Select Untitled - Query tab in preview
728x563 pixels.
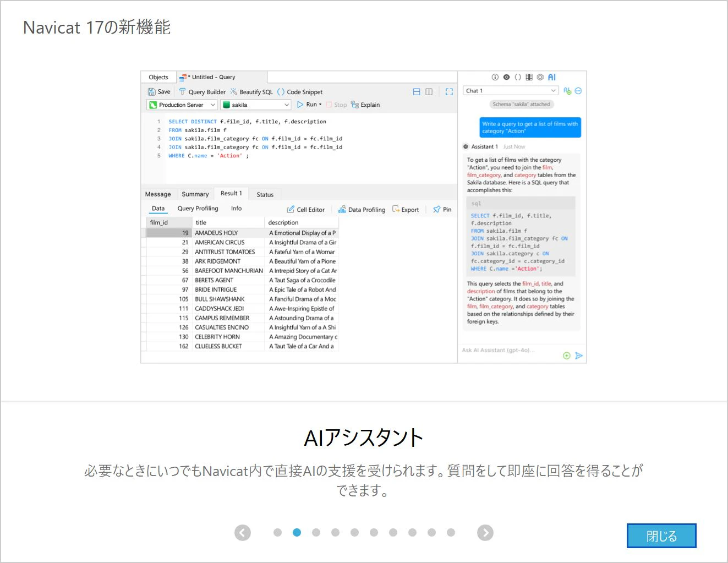click(222, 77)
